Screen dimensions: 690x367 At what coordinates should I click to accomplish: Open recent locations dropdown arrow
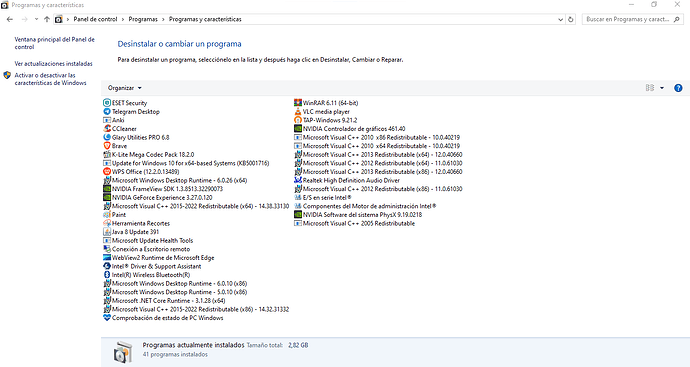click(x=36, y=19)
